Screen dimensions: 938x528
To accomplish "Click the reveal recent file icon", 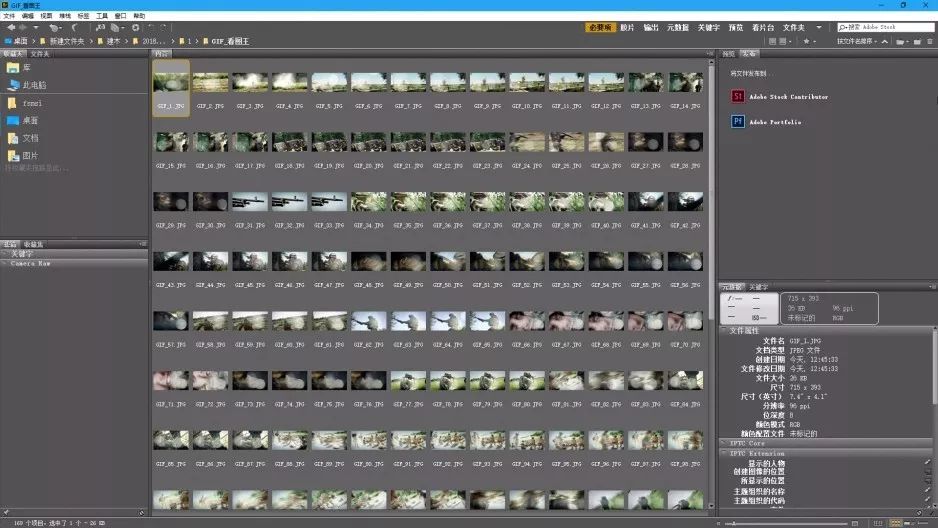I will tap(54, 28).
